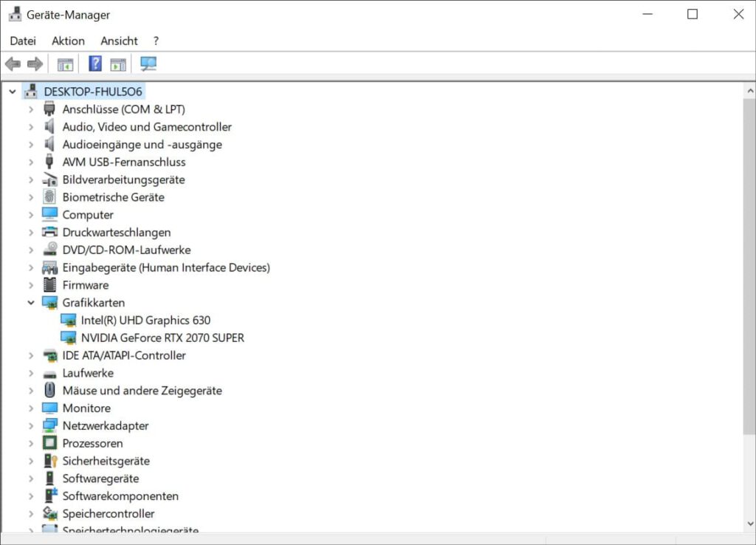Collapse the Grafikkarten category

coord(31,303)
